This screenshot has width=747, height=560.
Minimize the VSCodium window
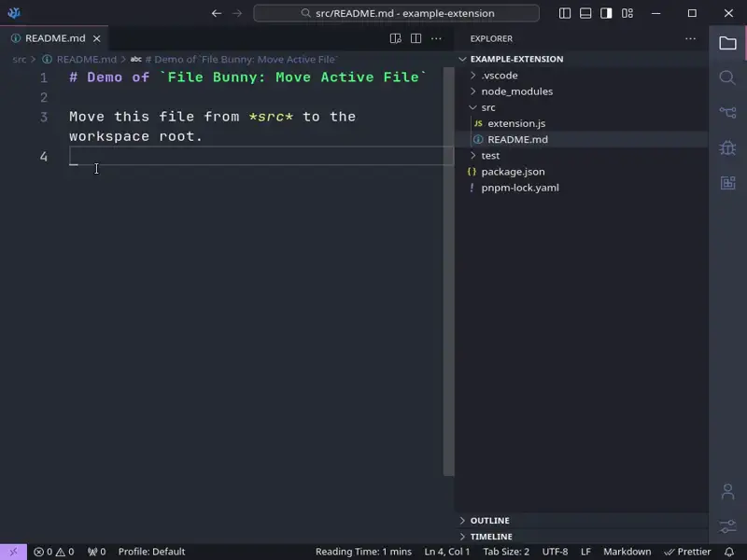656,13
